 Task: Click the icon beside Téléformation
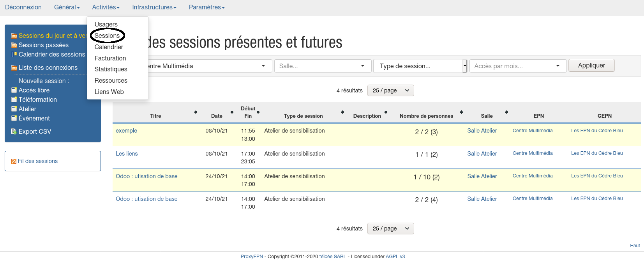(14, 100)
